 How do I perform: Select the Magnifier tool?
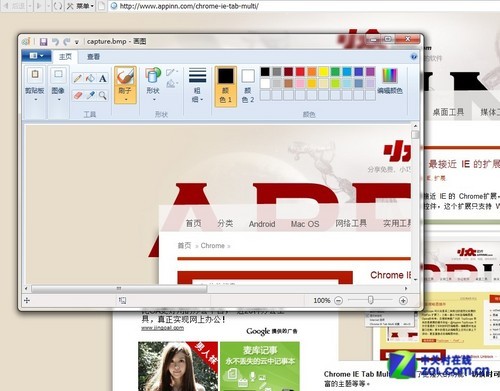103,95
